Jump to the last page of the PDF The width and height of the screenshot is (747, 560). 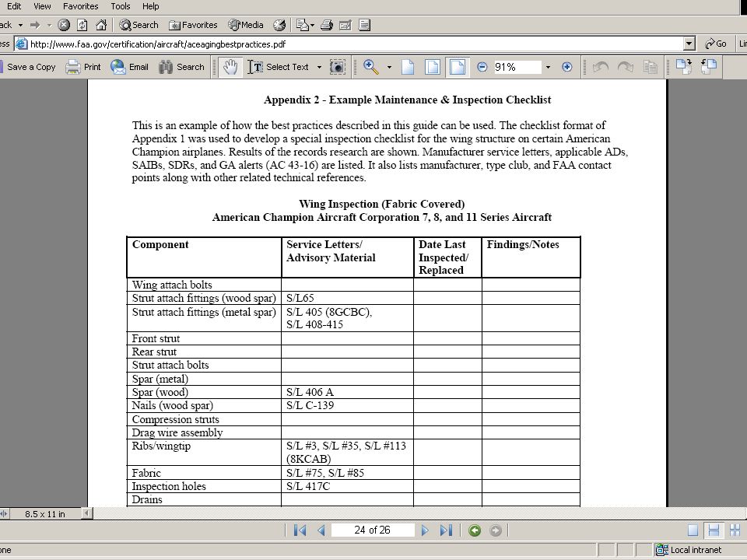coord(446,530)
